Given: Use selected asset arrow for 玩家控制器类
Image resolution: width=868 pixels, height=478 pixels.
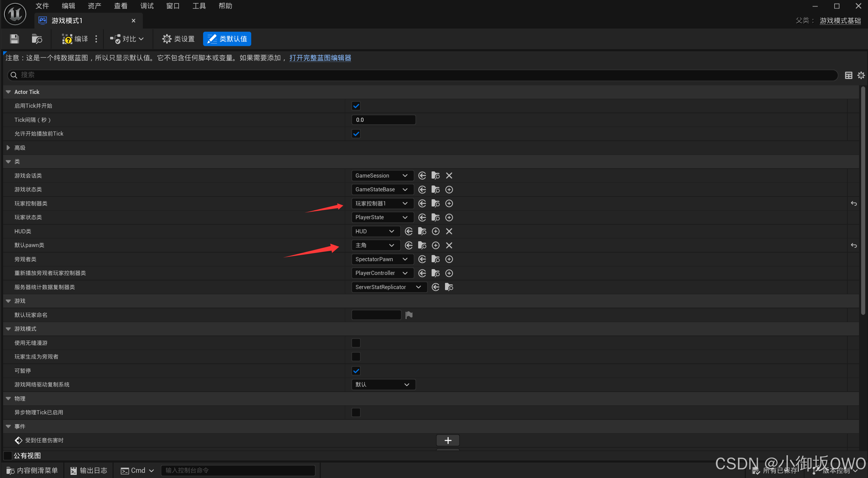Looking at the screenshot, I should [422, 203].
